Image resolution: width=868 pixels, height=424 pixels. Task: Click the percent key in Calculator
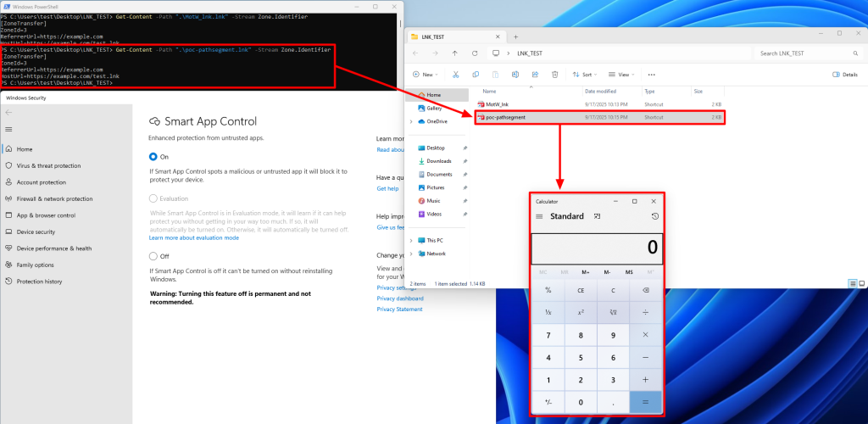[x=548, y=290]
